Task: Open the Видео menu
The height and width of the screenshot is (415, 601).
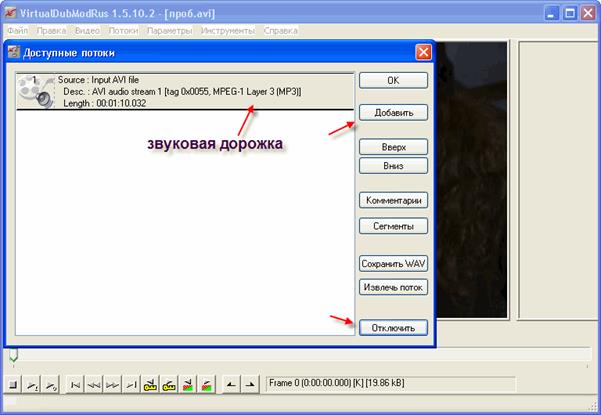Action: click(87, 31)
